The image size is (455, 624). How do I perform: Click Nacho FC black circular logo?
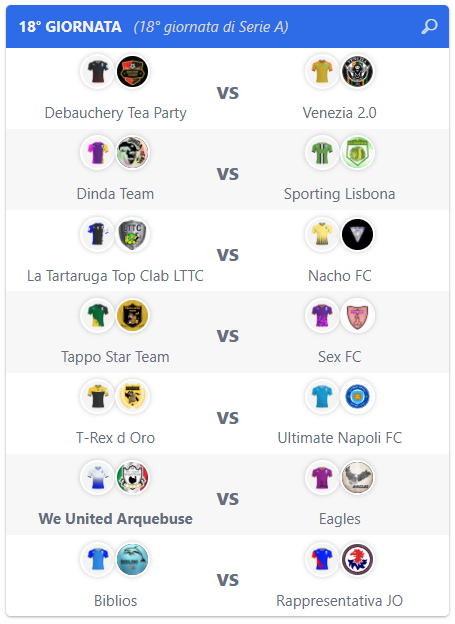pyautogui.click(x=357, y=234)
